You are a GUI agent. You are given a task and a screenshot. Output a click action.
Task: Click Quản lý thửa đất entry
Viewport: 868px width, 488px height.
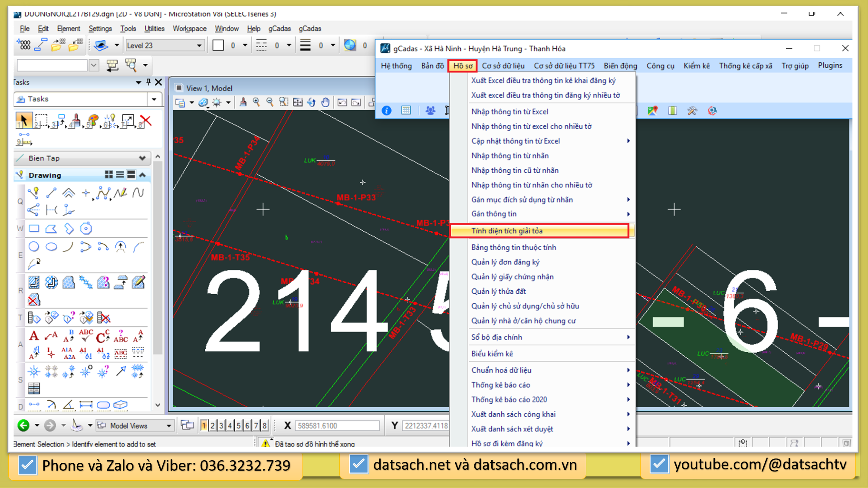click(x=499, y=291)
